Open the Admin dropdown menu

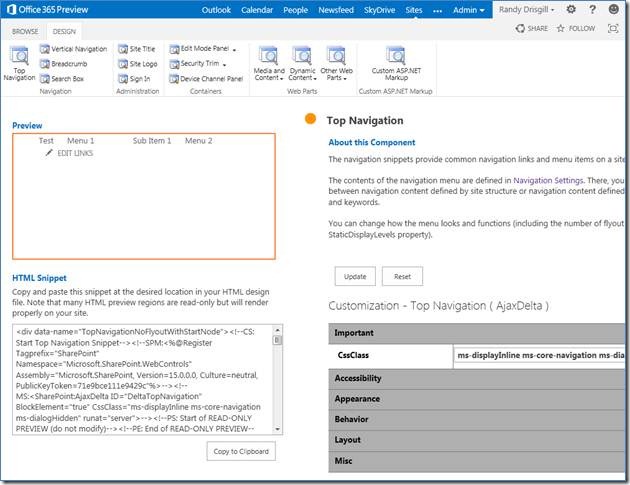[468, 10]
